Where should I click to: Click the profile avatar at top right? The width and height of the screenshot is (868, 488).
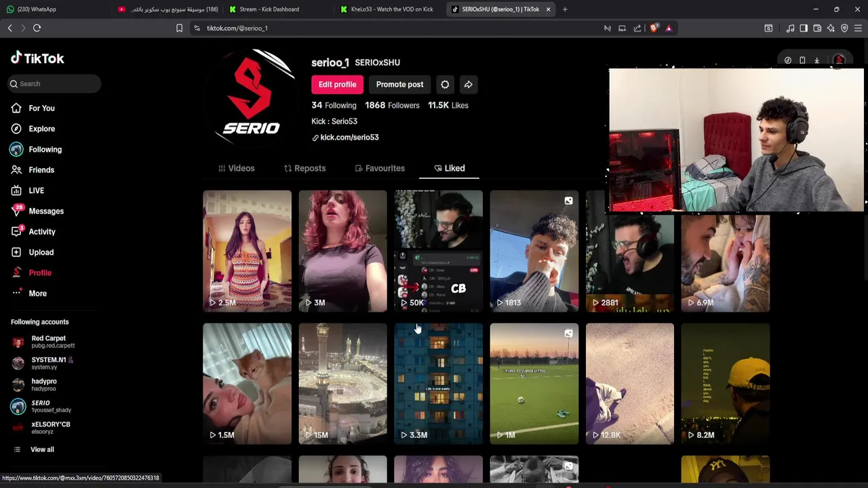(840, 60)
